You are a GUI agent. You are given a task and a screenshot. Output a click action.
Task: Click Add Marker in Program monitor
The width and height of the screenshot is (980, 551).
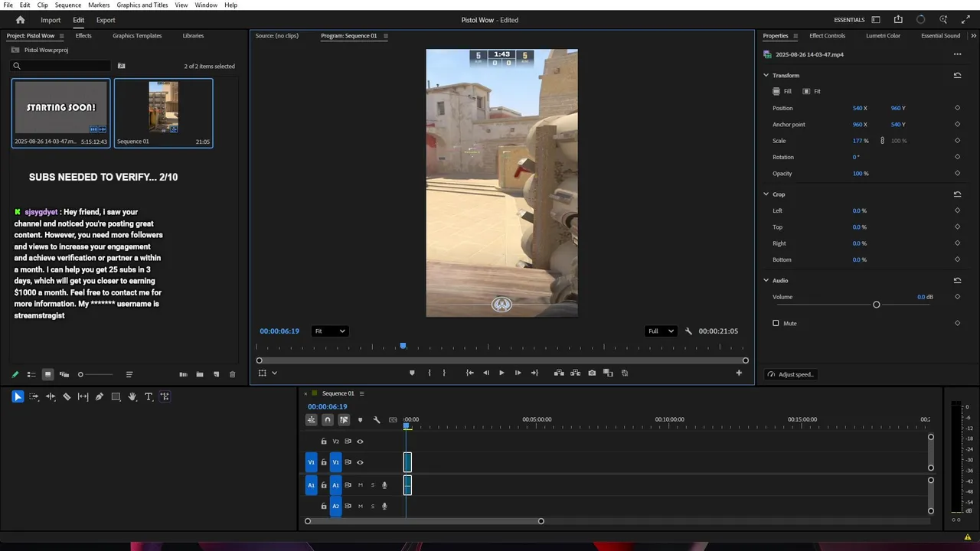pos(412,373)
